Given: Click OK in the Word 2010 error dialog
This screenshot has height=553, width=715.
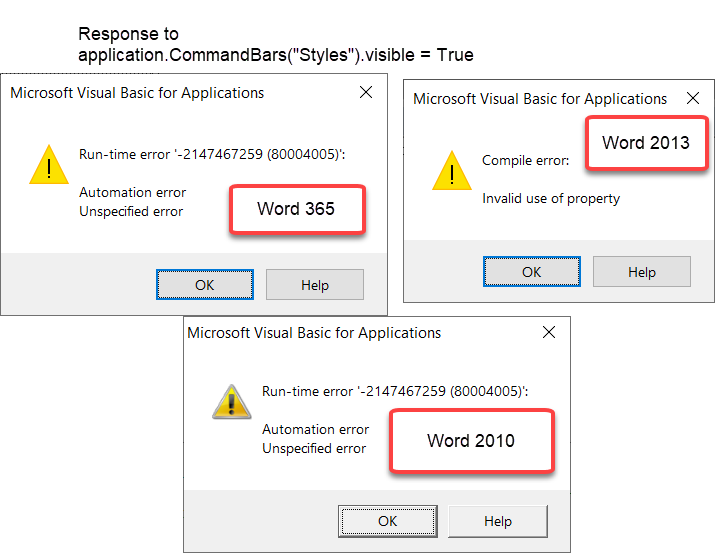Looking at the screenshot, I should tap(388, 521).
